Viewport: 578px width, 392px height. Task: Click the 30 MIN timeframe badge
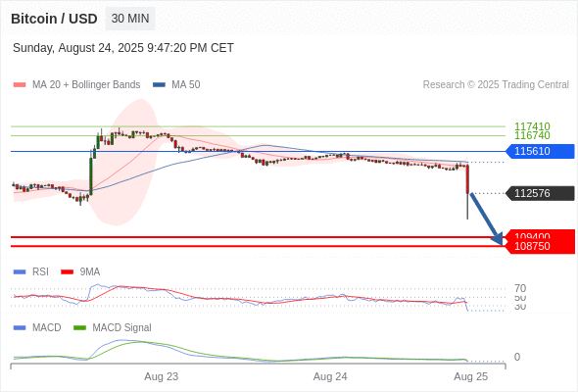coord(130,19)
